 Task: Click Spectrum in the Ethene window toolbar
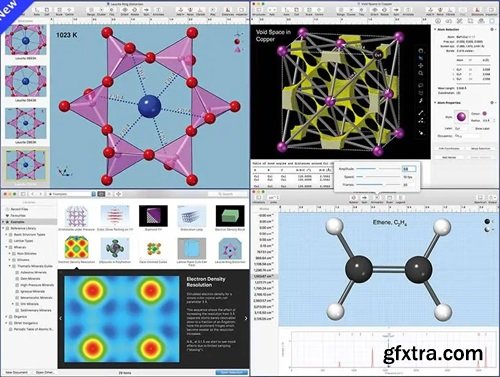pos(480,199)
